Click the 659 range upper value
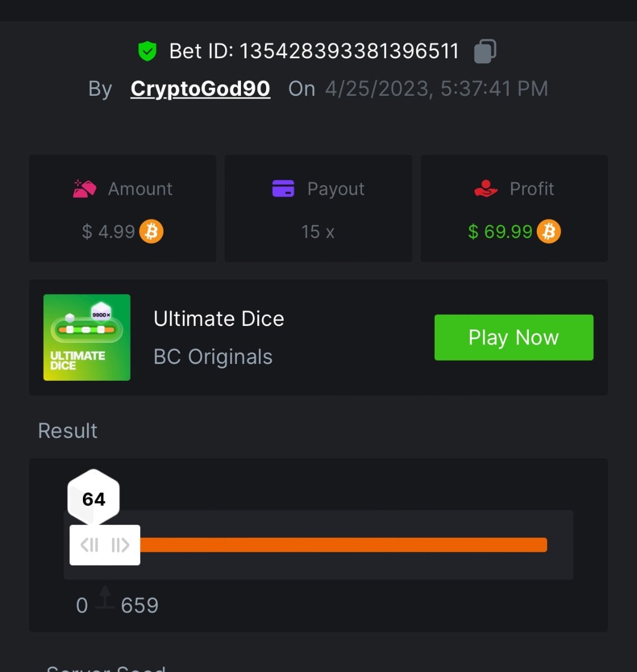This screenshot has height=672, width=637. [x=140, y=605]
